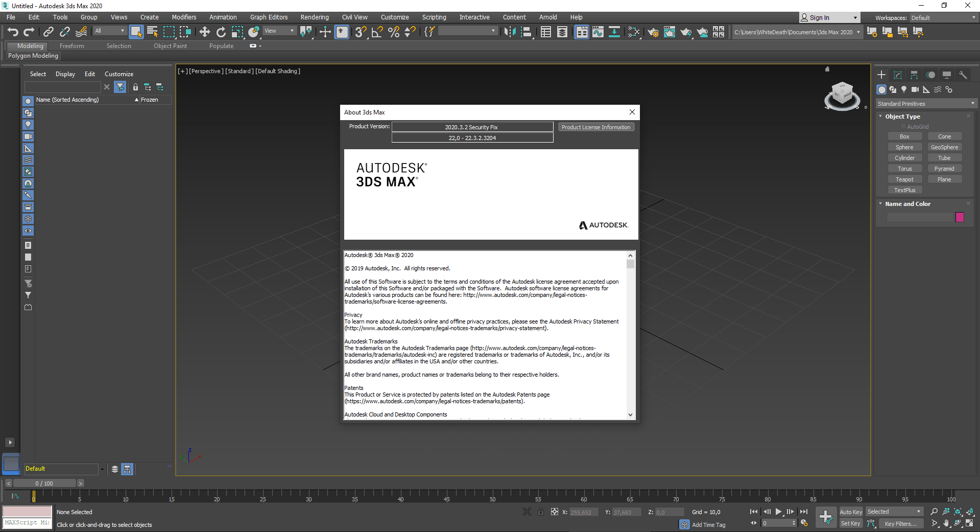
Task: Open the Rendering menu
Action: click(315, 17)
